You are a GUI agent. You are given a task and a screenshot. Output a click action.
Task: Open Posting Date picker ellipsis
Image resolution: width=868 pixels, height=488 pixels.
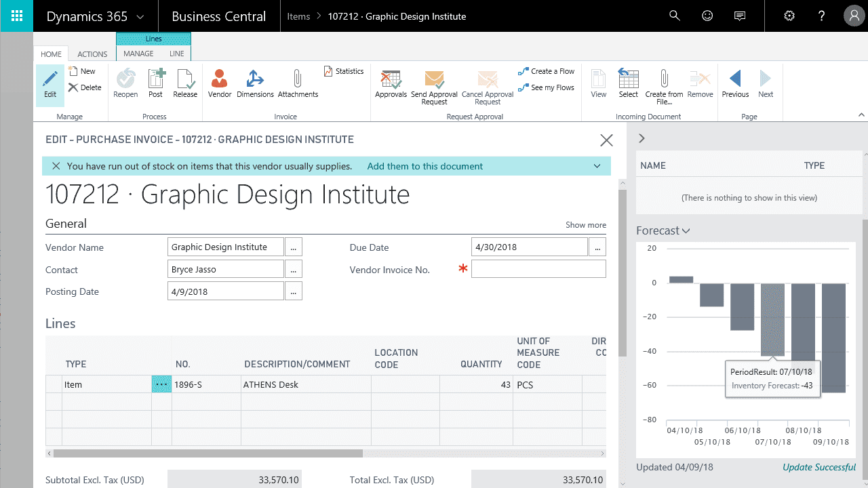(293, 291)
